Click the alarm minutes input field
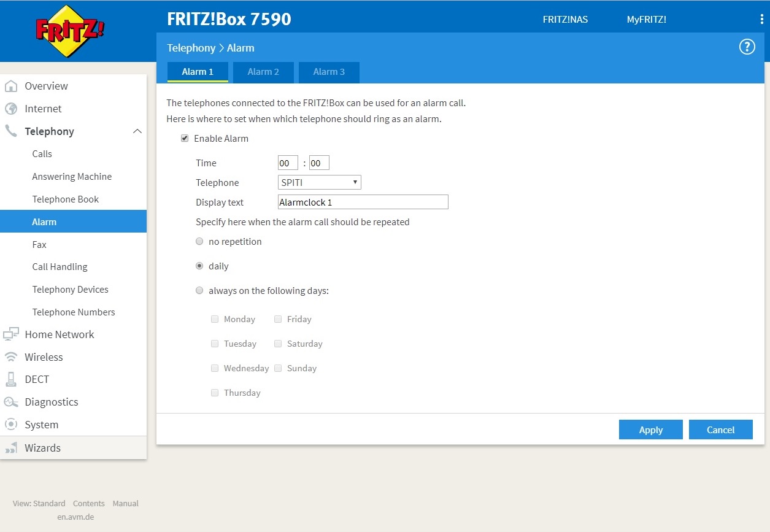 click(x=319, y=163)
